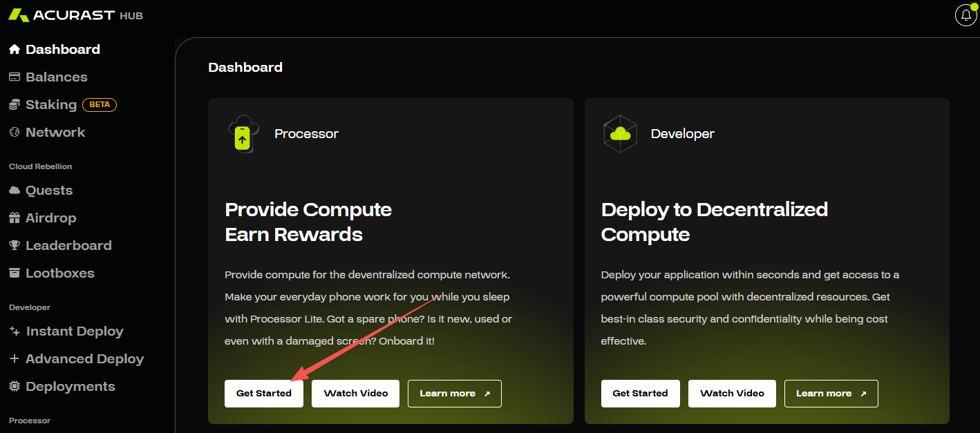Open the notifications bell icon
Screen dimensions: 980x433
[965, 15]
